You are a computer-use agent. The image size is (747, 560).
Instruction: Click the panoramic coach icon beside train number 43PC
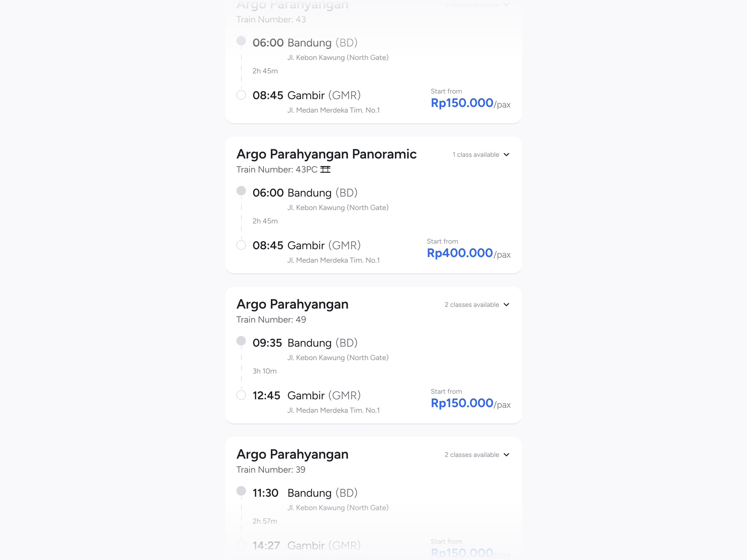point(325,170)
